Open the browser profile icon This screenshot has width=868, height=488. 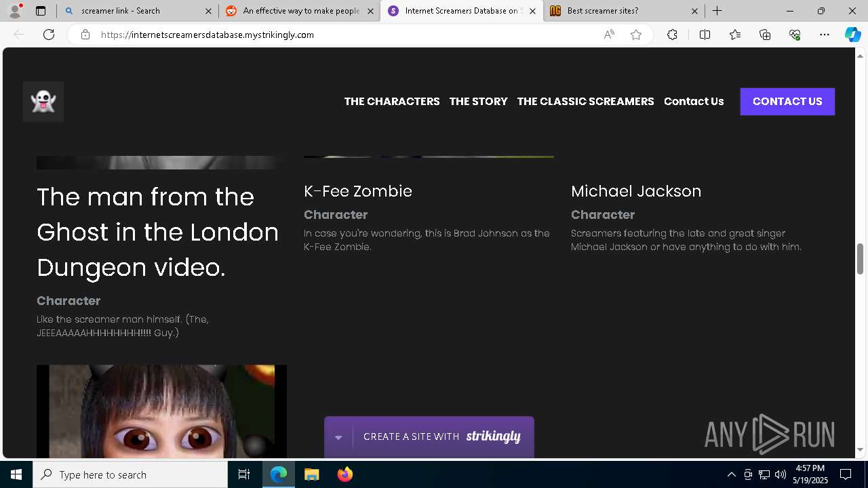pyautogui.click(x=15, y=11)
